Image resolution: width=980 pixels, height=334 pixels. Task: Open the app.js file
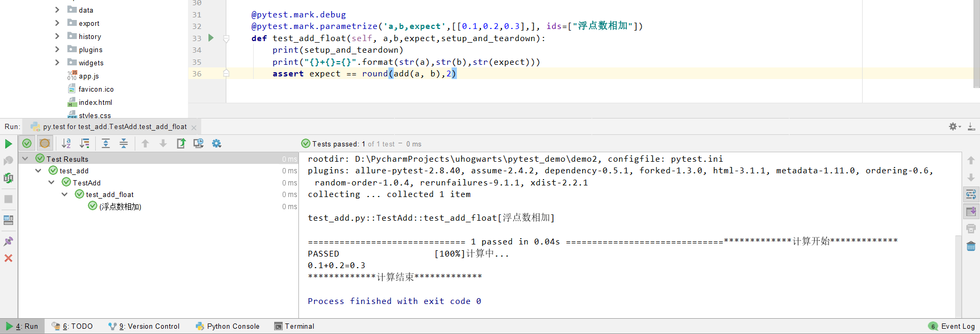point(88,76)
